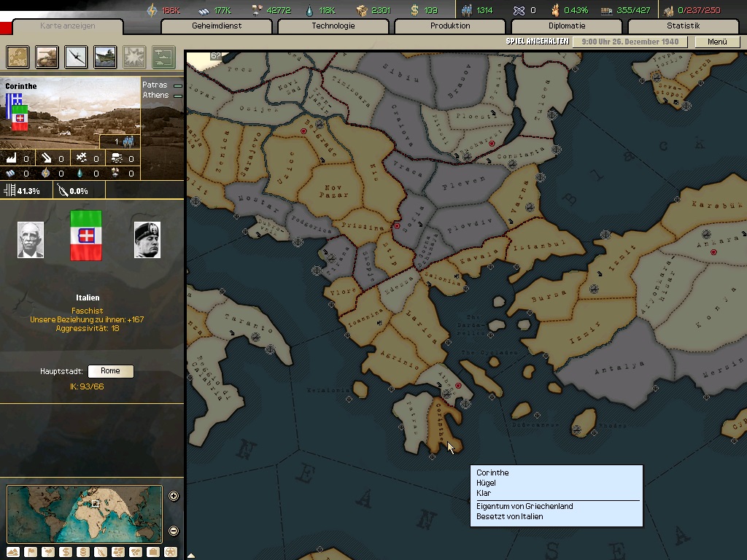Switch to the flag political map mode

pyautogui.click(x=31, y=552)
